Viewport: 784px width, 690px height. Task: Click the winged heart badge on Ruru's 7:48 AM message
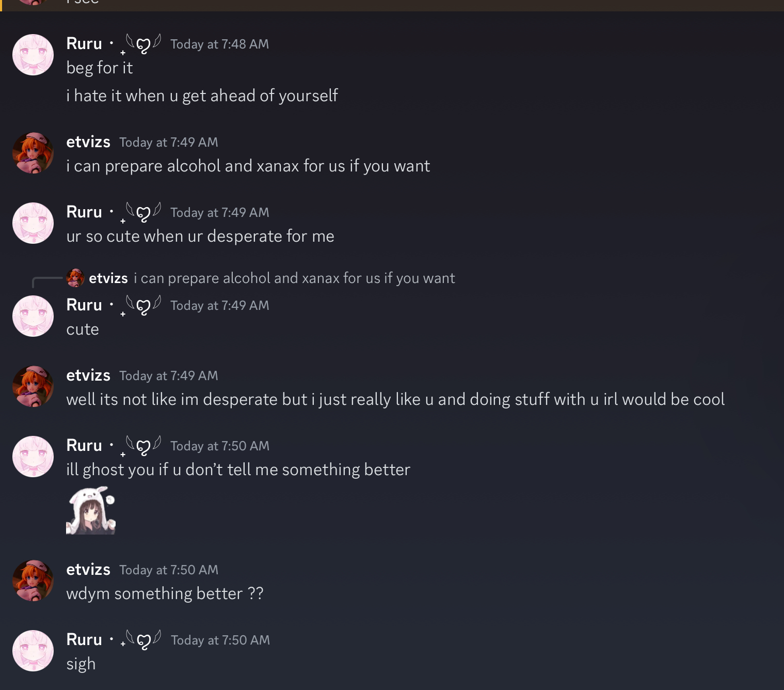pos(143,44)
